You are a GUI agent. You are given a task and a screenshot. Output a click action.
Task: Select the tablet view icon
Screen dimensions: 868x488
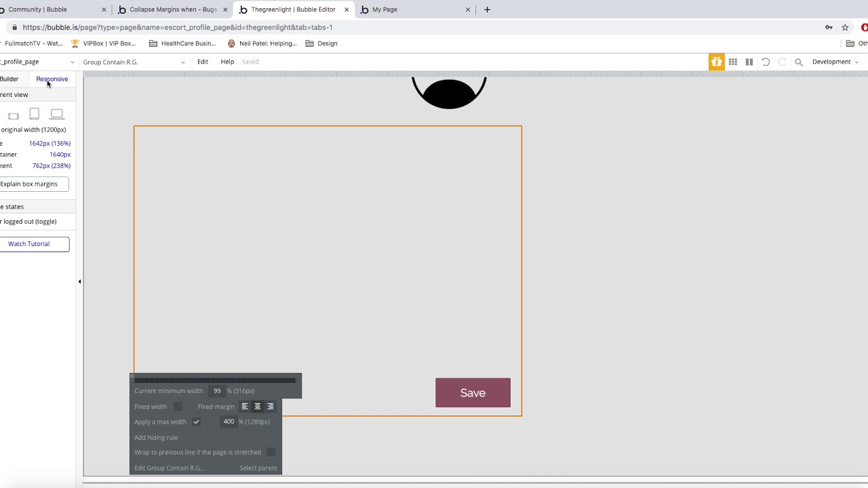(x=35, y=114)
